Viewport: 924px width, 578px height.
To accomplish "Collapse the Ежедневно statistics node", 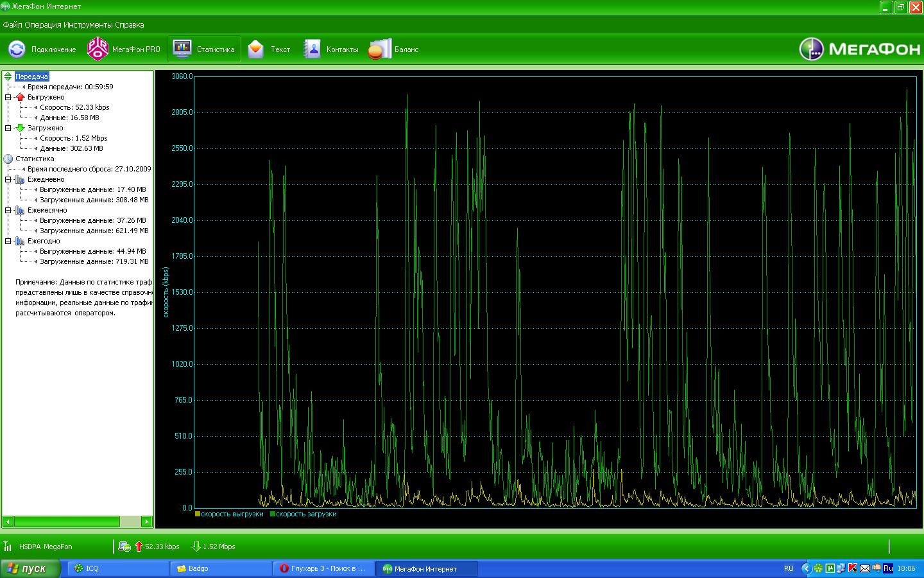I will pyautogui.click(x=8, y=179).
